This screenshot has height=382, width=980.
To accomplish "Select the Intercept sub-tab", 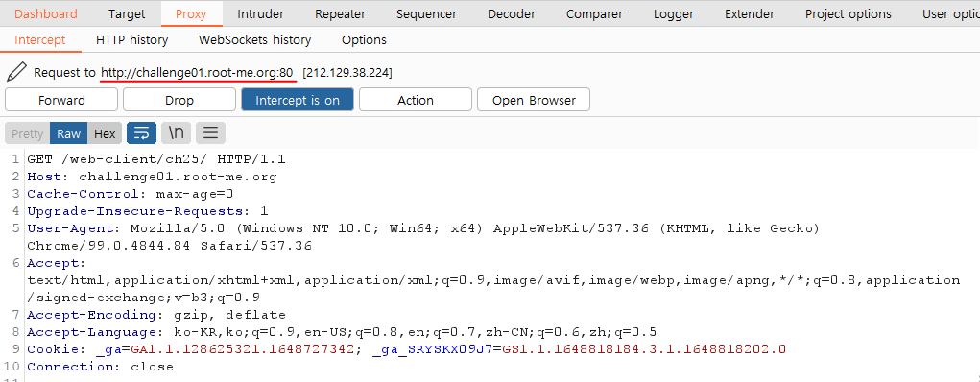I will point(40,40).
